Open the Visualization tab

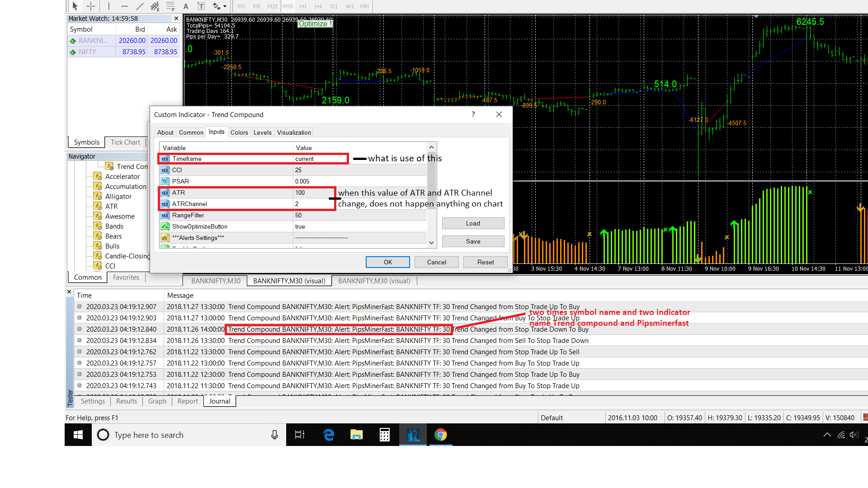click(294, 132)
